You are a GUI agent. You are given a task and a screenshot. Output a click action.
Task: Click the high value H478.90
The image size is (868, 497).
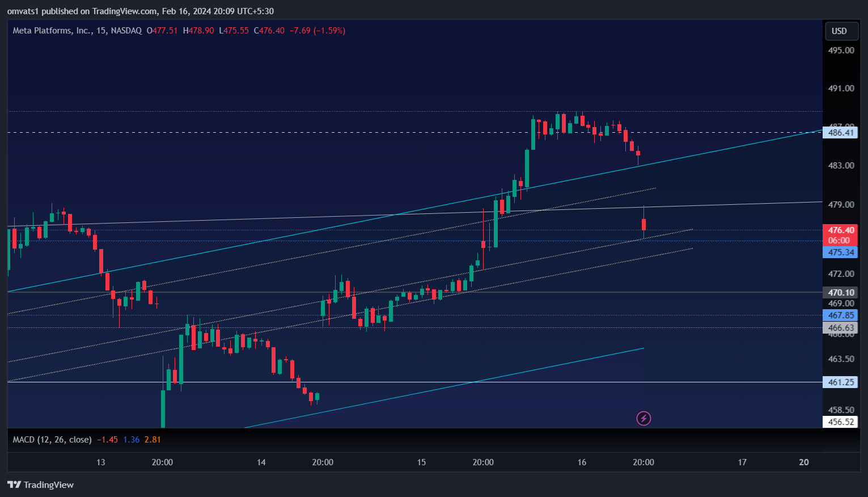pyautogui.click(x=198, y=31)
